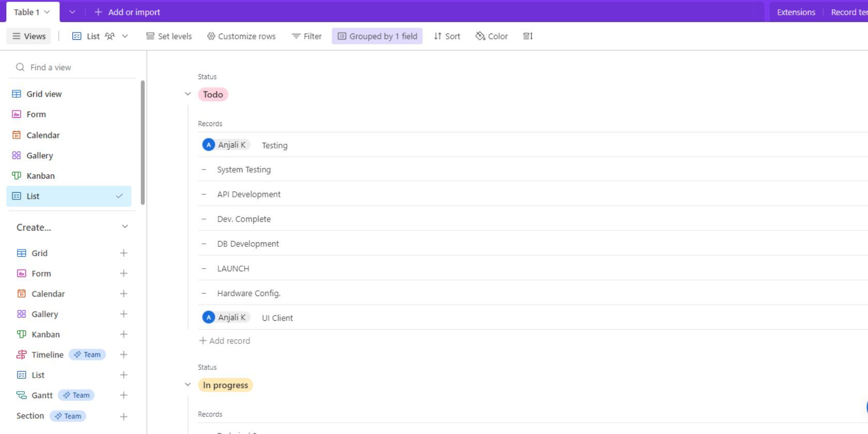Click the row height icon in toolbar
The height and width of the screenshot is (434, 868).
(x=528, y=36)
